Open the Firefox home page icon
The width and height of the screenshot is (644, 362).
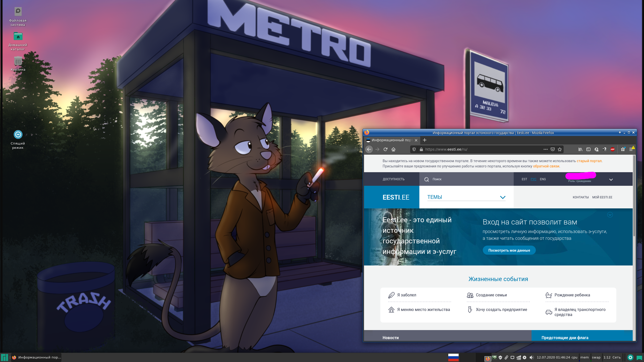coord(393,149)
